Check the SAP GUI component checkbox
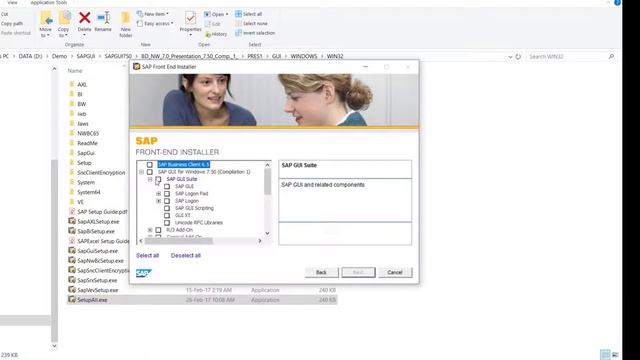This screenshot has width=640, height=360. coord(167,187)
